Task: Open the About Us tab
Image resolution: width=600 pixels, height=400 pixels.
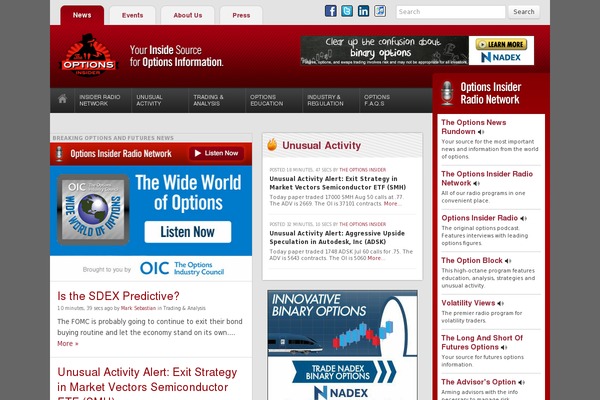Action: (x=188, y=15)
